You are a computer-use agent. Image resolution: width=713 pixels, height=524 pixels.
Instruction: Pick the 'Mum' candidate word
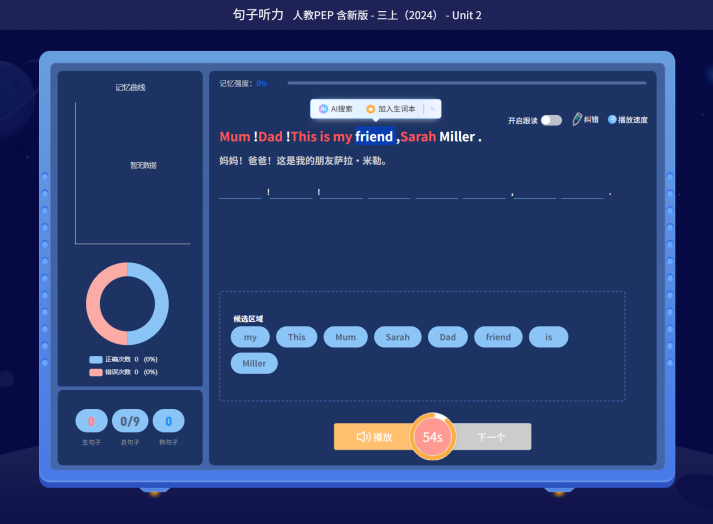pyautogui.click(x=345, y=337)
